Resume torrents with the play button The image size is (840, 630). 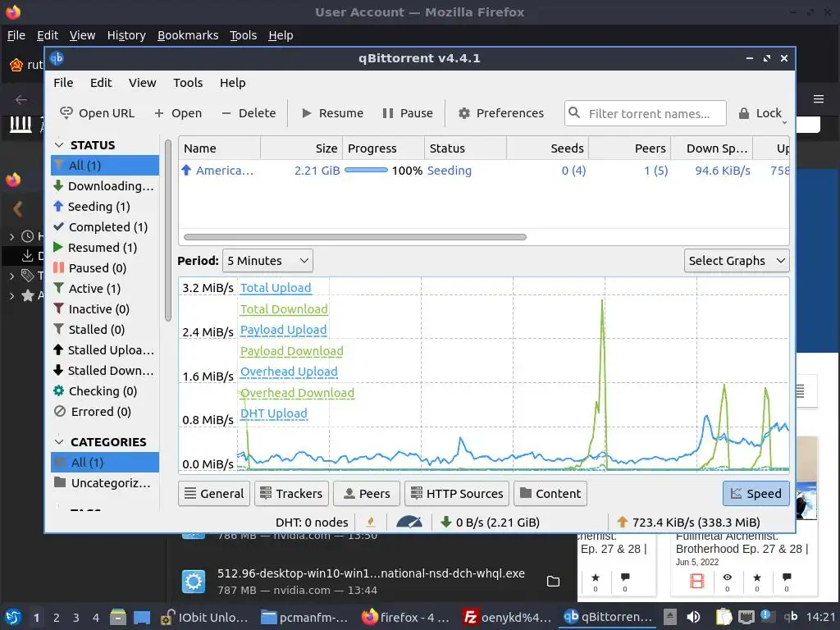coord(333,113)
